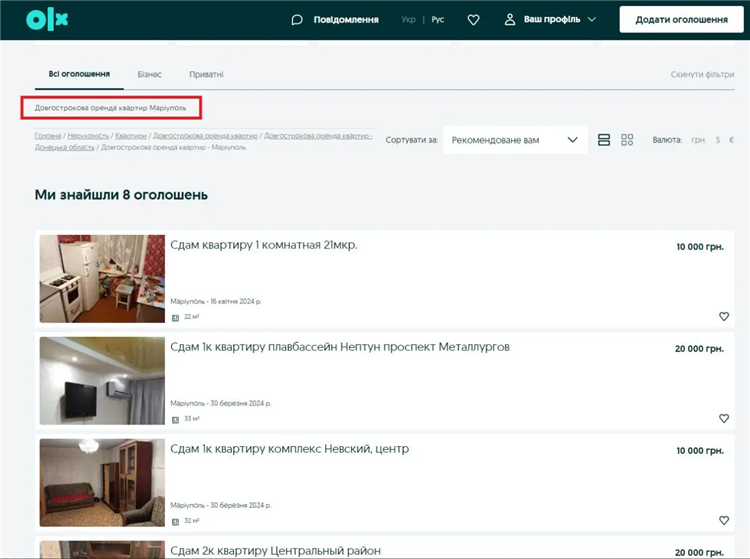Switch to grid view layout icon

point(627,140)
